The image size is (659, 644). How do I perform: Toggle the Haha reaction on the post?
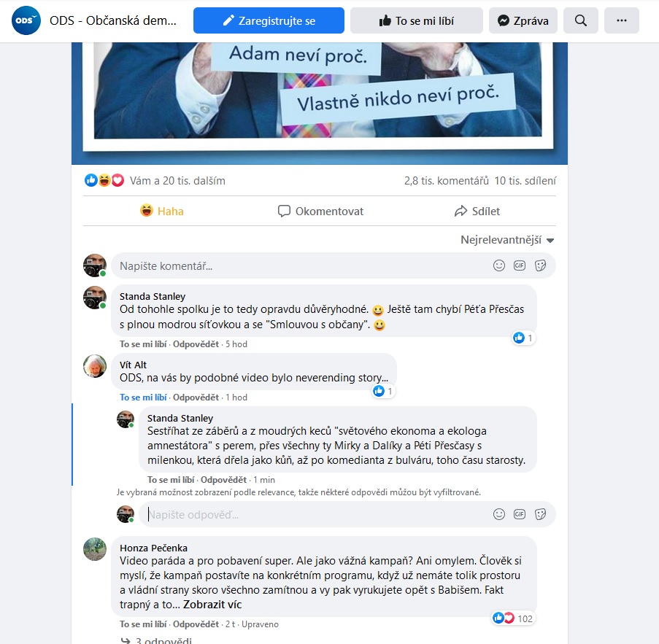(x=162, y=211)
